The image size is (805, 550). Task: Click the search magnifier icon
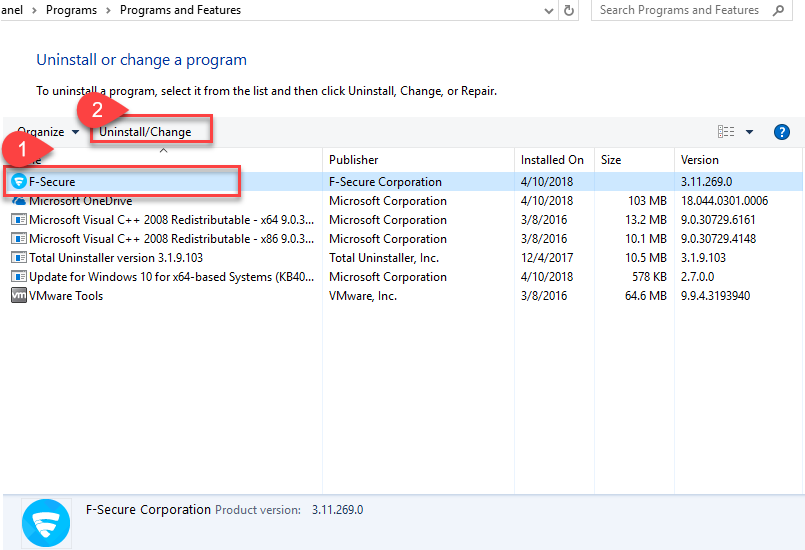tap(778, 10)
